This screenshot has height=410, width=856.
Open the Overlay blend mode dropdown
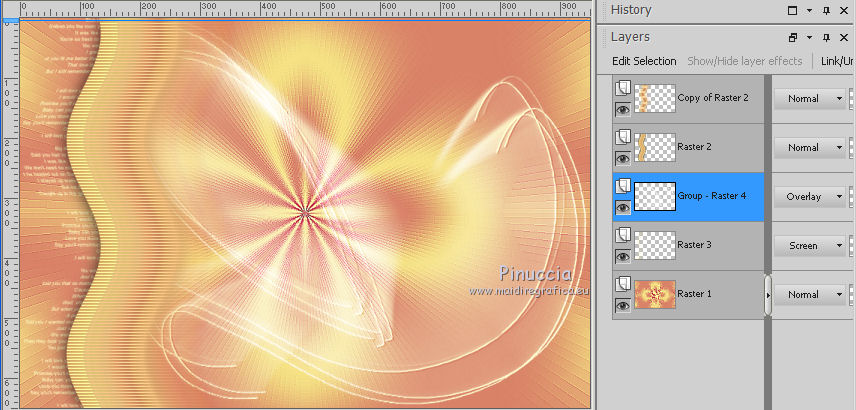point(810,197)
